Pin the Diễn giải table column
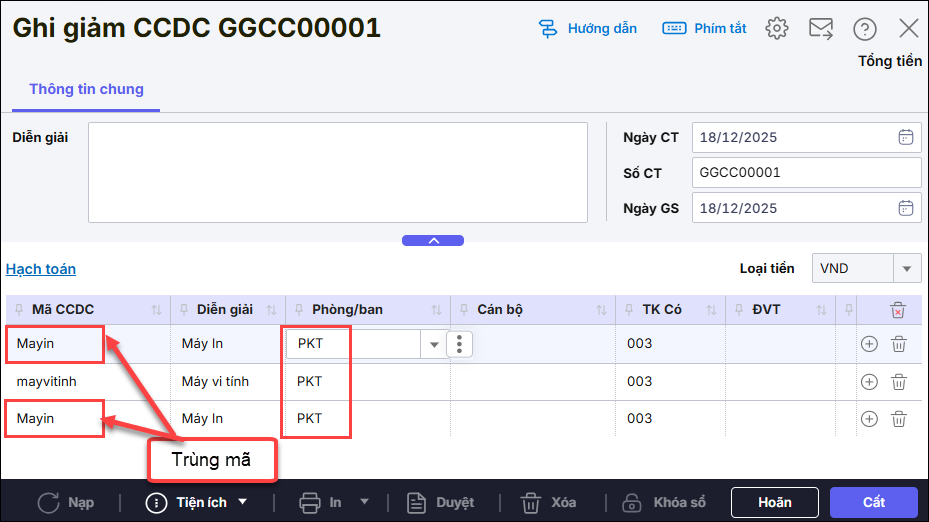929x522 pixels. (x=184, y=309)
